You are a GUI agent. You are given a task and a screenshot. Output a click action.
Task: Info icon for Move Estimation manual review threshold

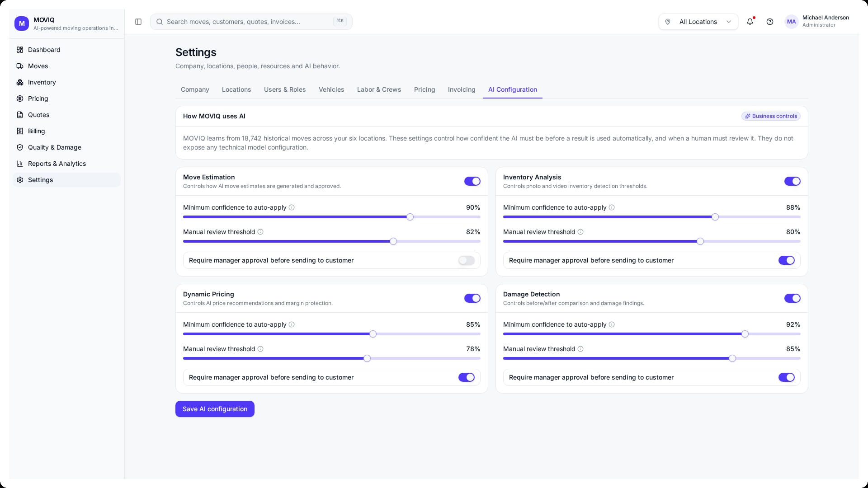[x=260, y=232]
